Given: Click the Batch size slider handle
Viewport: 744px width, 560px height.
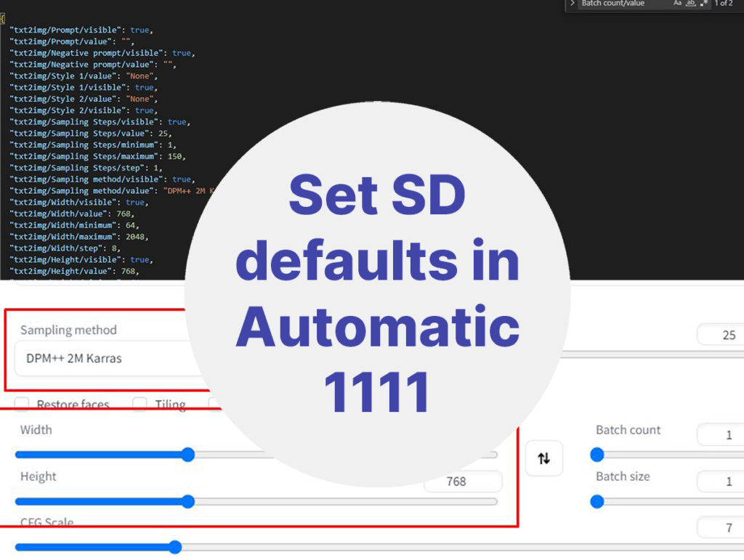Looking at the screenshot, I should 597,501.
